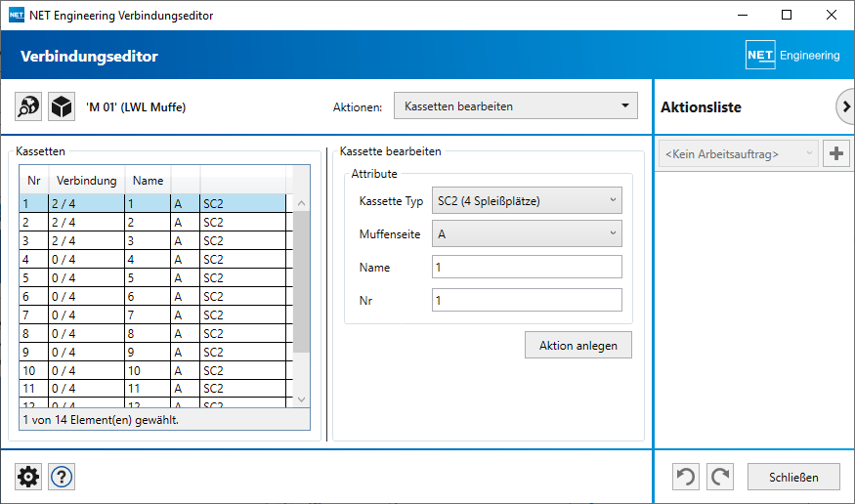Close the Verbindungseditor window
Screen dimensions: 855x504
click(831, 16)
